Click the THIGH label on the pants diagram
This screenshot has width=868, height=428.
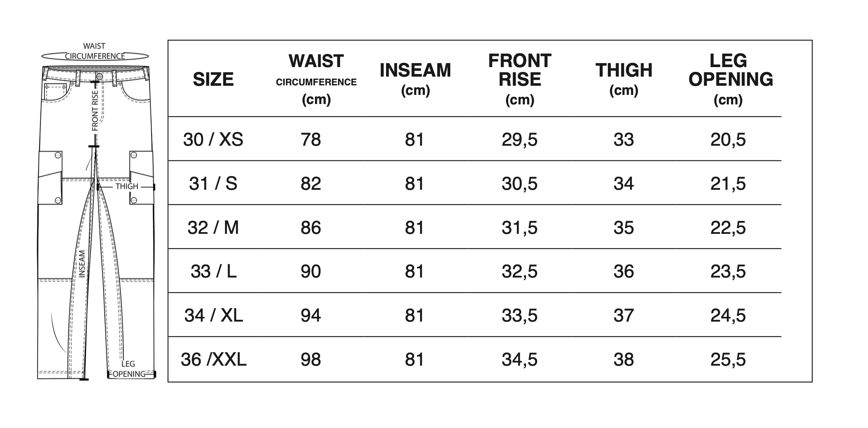pyautogui.click(x=127, y=186)
